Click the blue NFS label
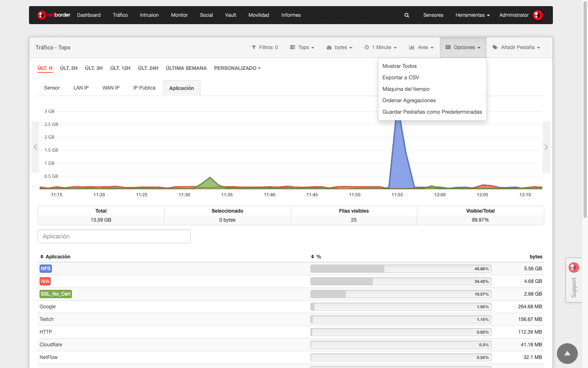The height and width of the screenshot is (368, 588). (46, 269)
